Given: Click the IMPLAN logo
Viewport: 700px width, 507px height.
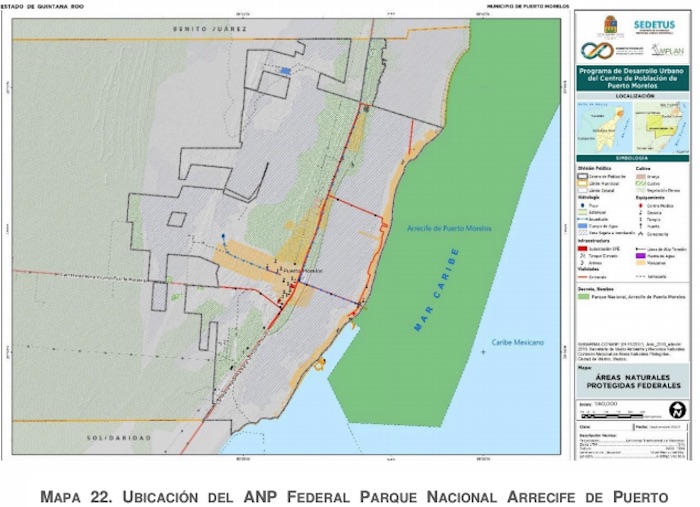Looking at the screenshot, I should [x=668, y=49].
